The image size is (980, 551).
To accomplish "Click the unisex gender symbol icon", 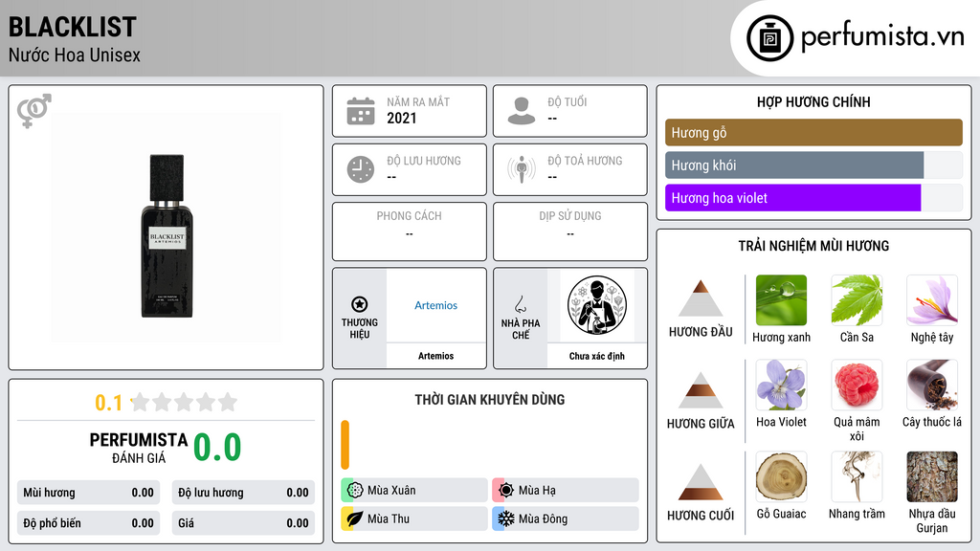I will 34,111.
